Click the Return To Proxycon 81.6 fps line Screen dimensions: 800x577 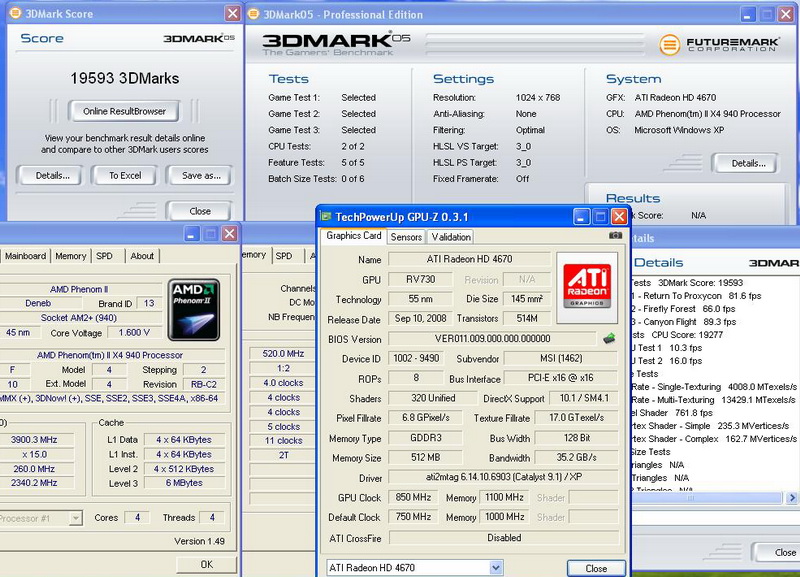[x=696, y=296]
